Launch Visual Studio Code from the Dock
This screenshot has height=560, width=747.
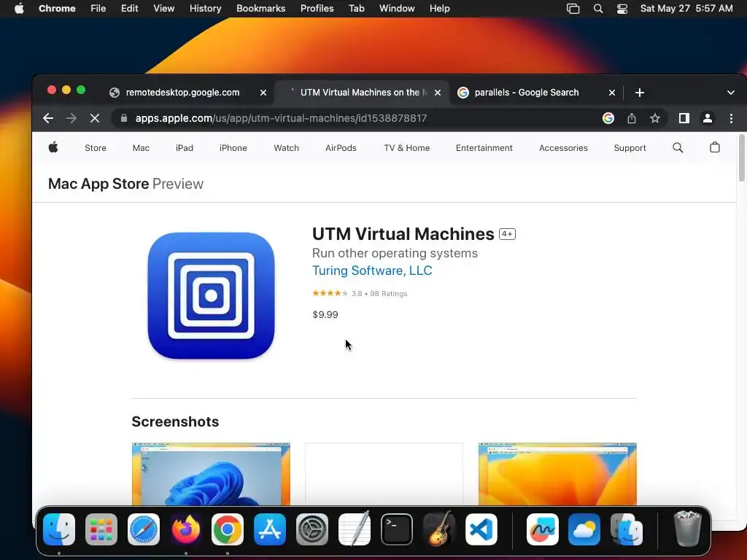coord(481,529)
